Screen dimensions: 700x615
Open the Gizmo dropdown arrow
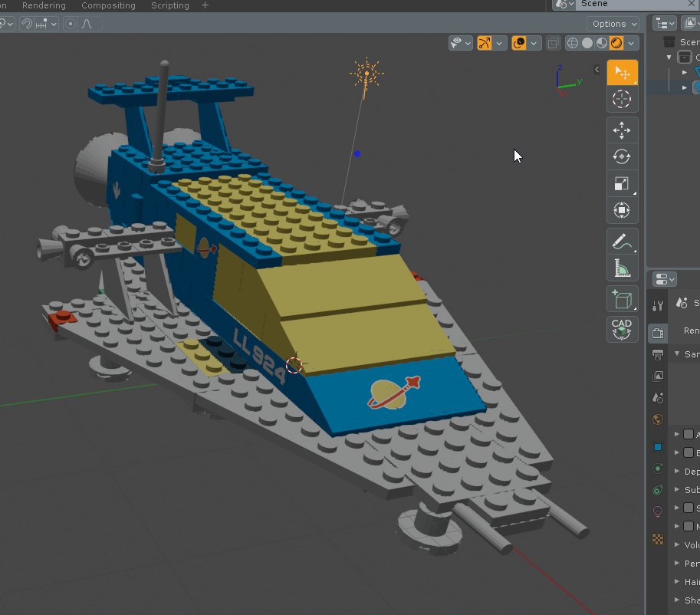[x=499, y=43]
